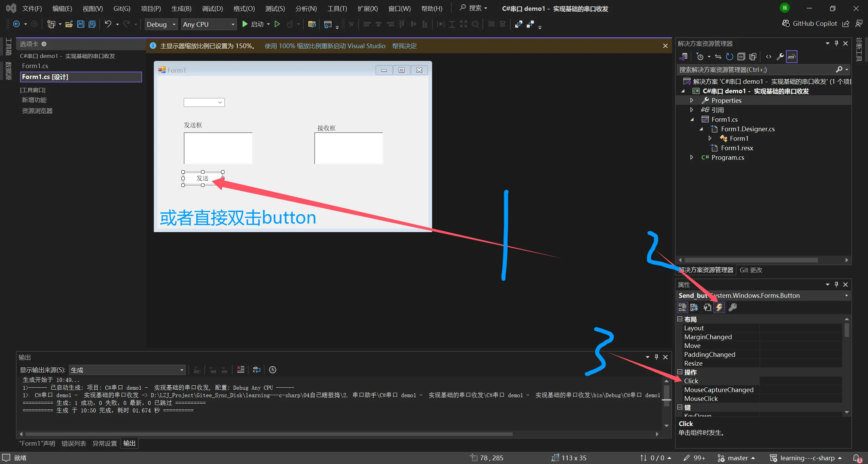Screen dimensions: 868x464
Task: Click Show All Files icon in Solution Explorer
Action: pyautogui.click(x=753, y=57)
